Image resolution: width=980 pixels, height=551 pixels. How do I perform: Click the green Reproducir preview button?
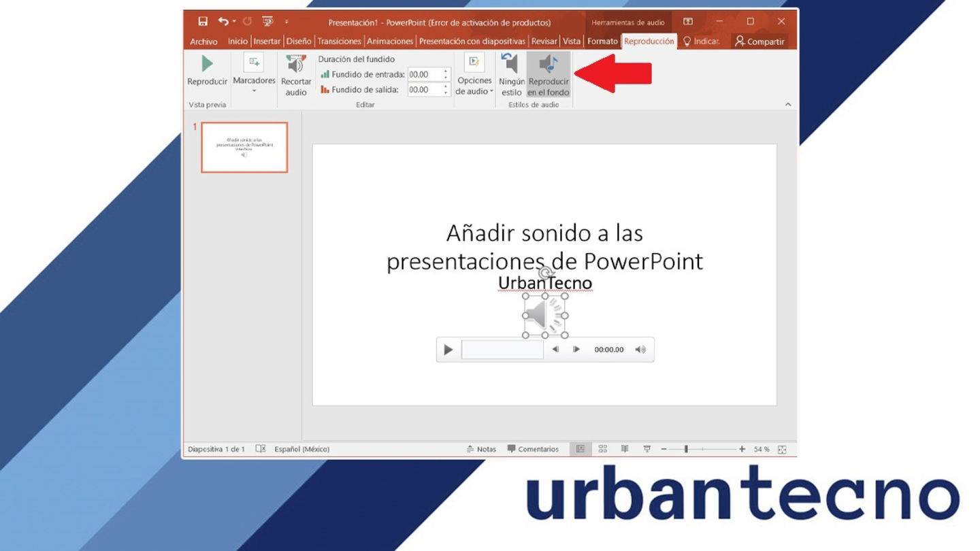pos(207,71)
